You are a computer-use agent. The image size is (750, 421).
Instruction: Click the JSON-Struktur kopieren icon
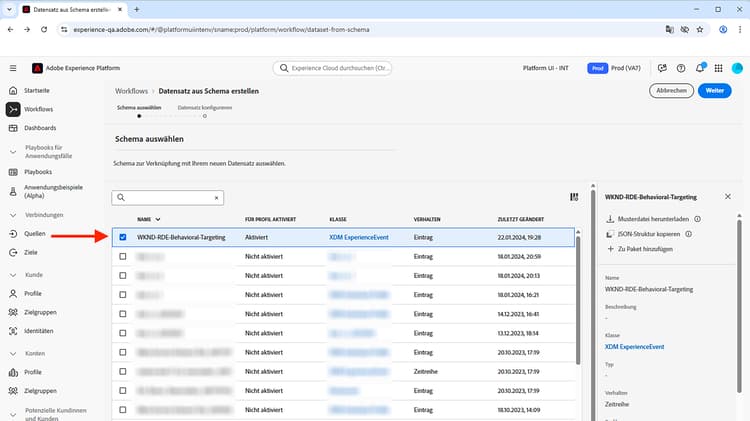click(x=610, y=234)
